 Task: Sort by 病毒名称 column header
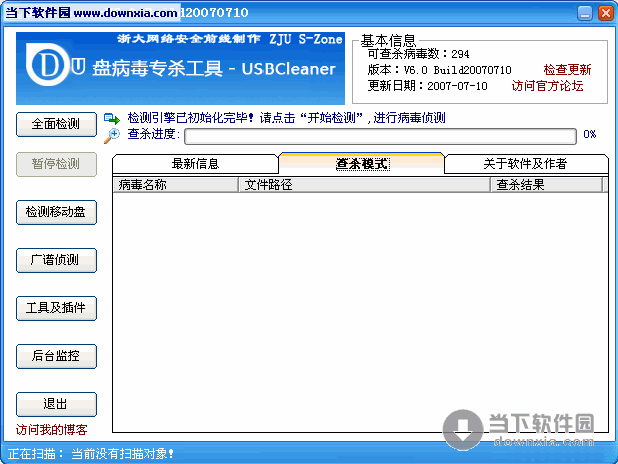pyautogui.click(x=176, y=184)
